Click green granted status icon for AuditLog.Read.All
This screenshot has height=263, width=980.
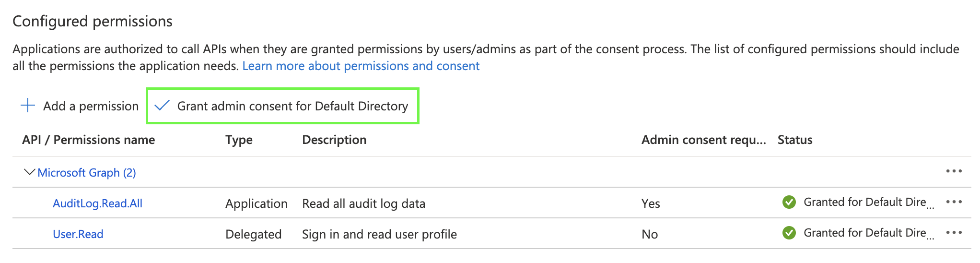(789, 203)
